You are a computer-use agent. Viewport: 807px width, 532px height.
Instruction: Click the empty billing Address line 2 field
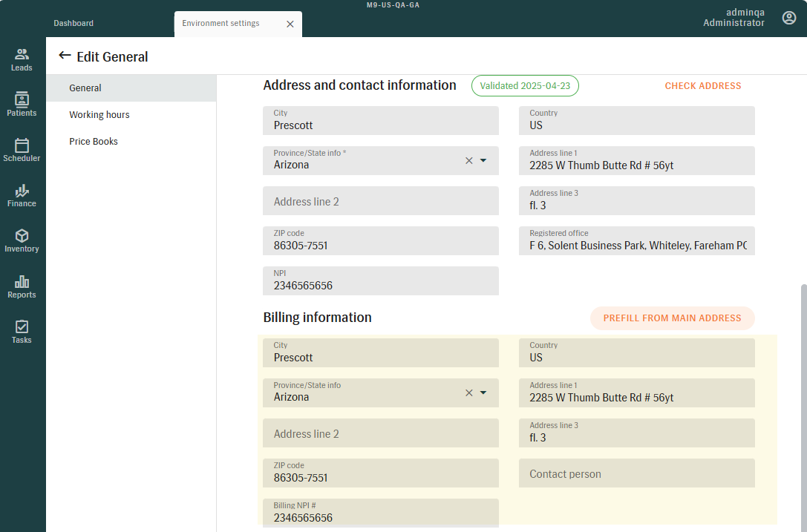coord(380,433)
